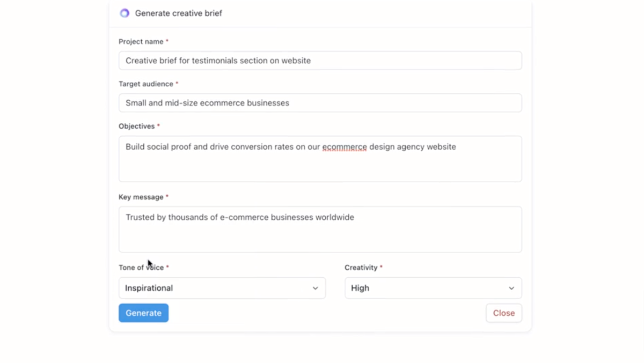The image size is (644, 363).
Task: Click the Key message label
Action: 140,197
